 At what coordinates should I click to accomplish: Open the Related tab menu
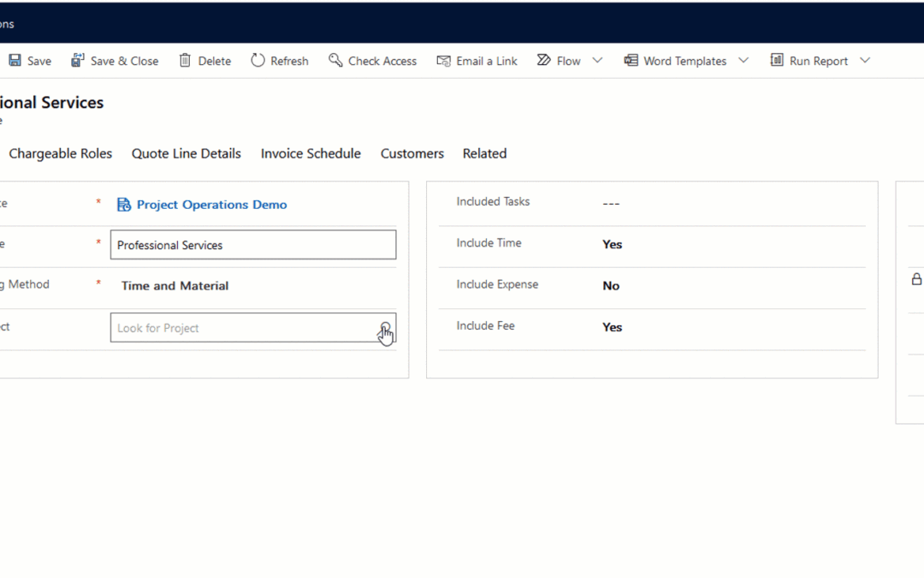click(484, 153)
